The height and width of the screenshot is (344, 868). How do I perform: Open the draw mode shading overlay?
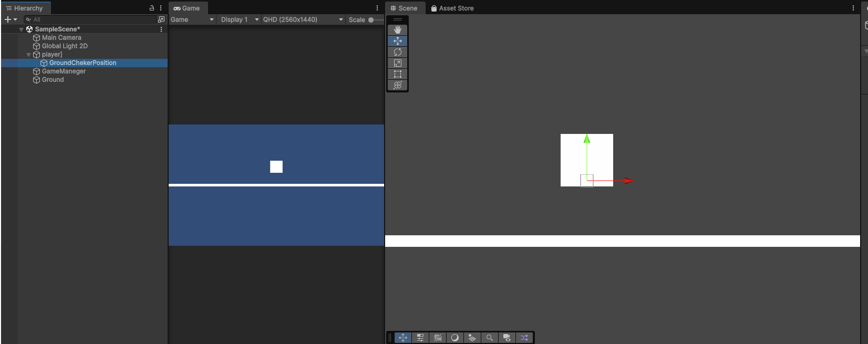click(455, 338)
